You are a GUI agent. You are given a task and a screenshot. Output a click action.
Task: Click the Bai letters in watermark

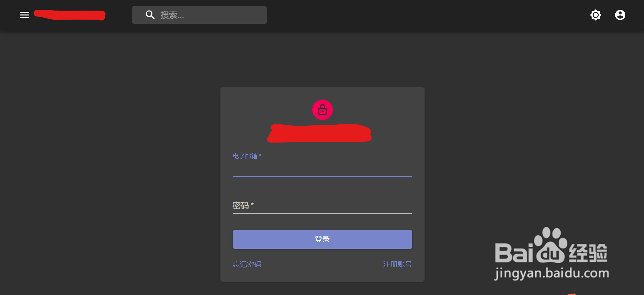click(x=514, y=253)
